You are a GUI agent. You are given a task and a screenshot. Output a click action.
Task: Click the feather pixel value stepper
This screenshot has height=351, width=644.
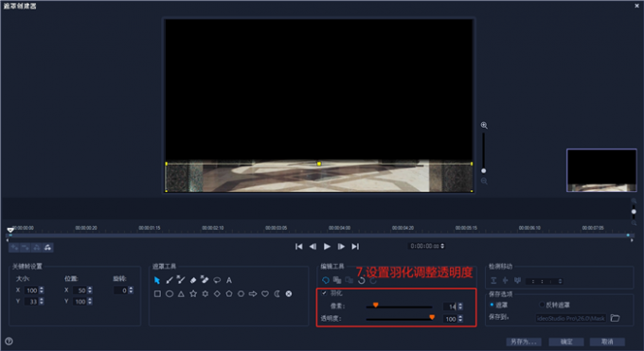point(460,307)
